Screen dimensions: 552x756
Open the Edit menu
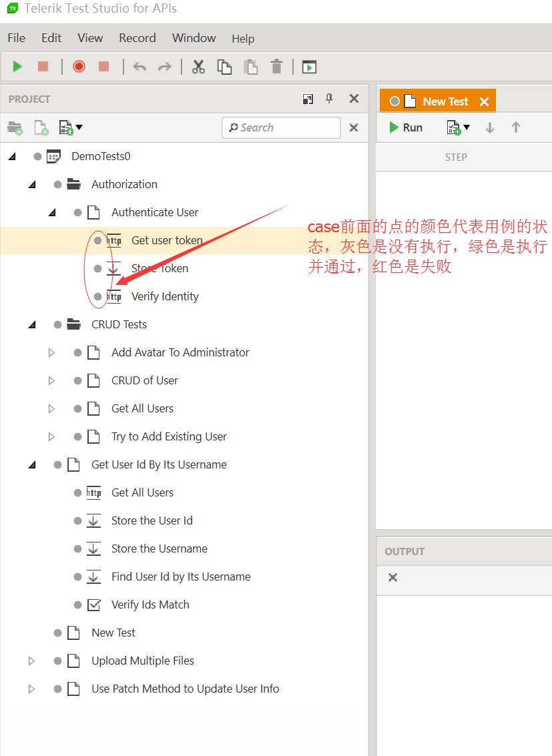pos(51,38)
